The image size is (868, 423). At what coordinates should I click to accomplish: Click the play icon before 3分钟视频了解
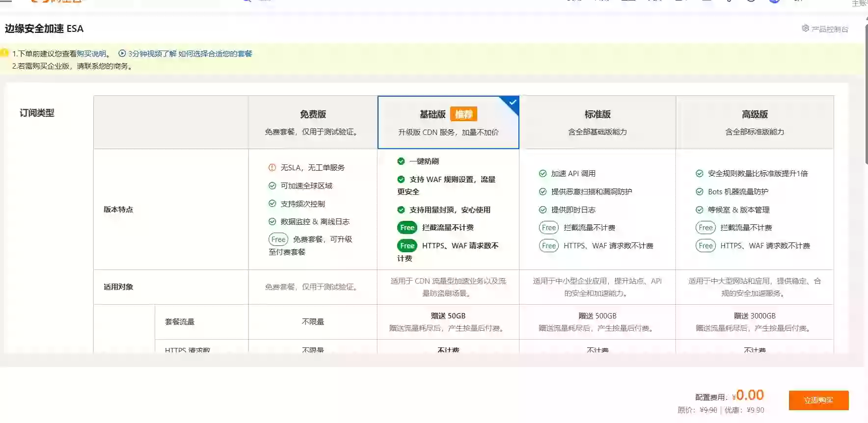click(x=122, y=53)
